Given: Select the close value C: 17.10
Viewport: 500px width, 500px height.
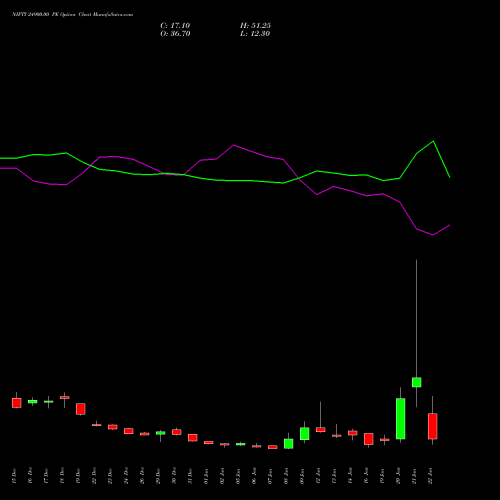Looking at the screenshot, I should click(175, 26).
